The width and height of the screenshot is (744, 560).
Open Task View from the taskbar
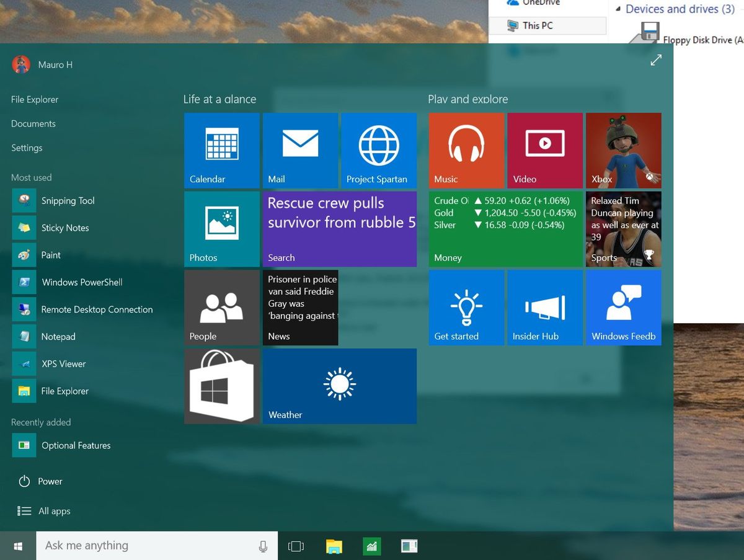click(296, 546)
